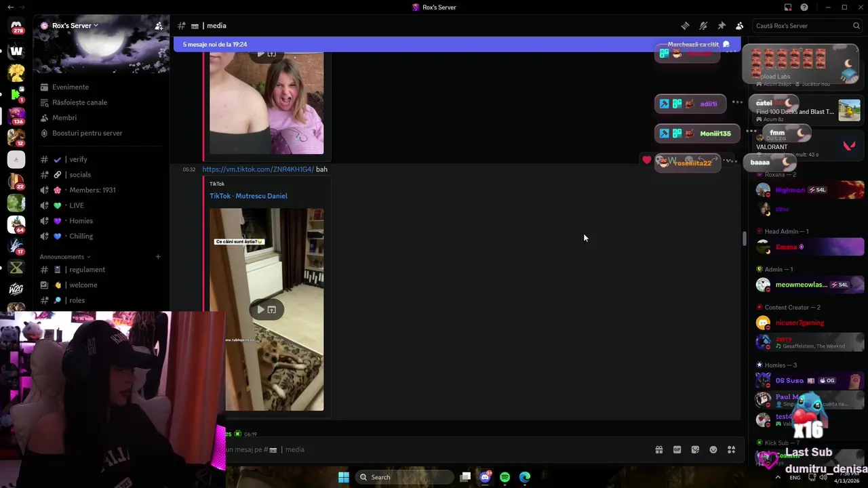Show hidden tray icons chevron
Image resolution: width=868 pixels, height=488 pixels.
pos(778,477)
